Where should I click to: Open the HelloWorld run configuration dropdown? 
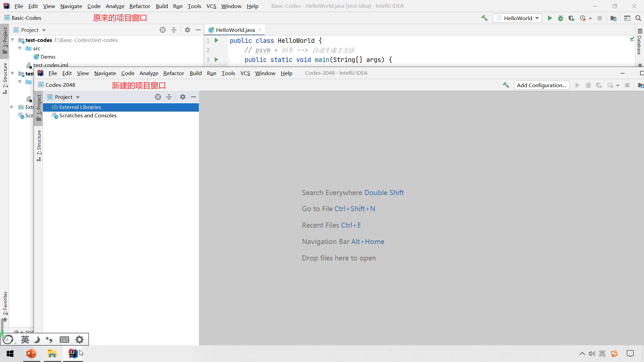point(518,18)
